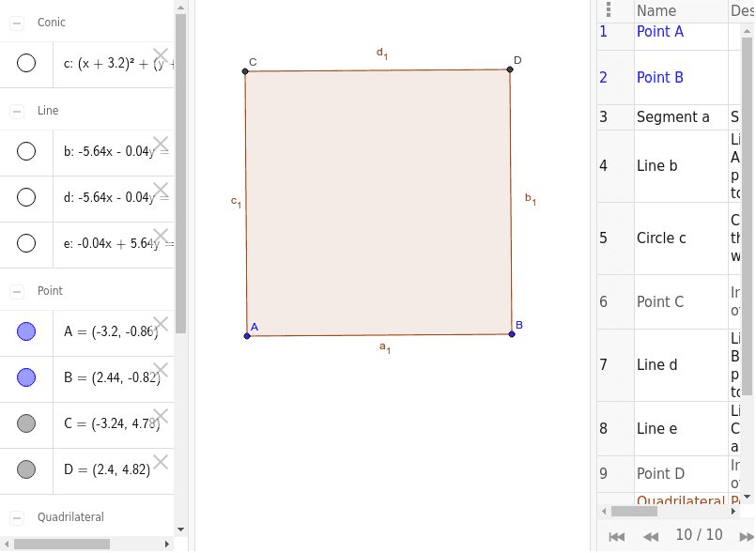
Task: Collapse the Conic group
Action: click(x=17, y=23)
